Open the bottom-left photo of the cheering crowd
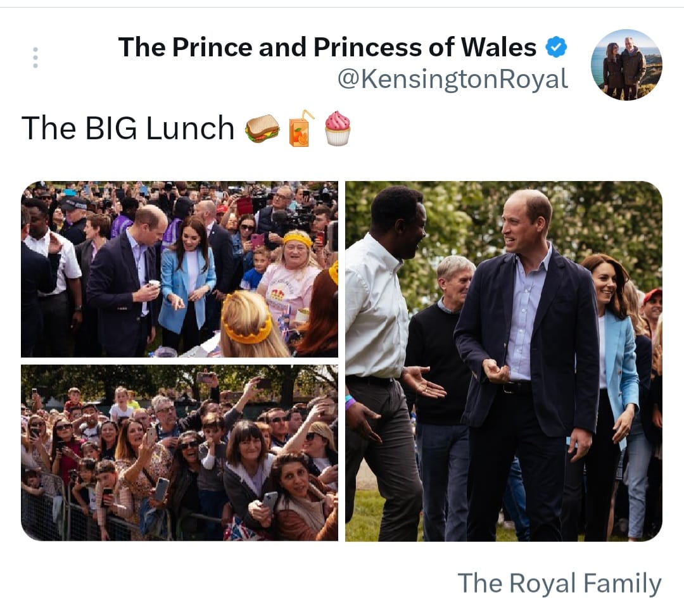The height and width of the screenshot is (616, 684). tap(179, 453)
